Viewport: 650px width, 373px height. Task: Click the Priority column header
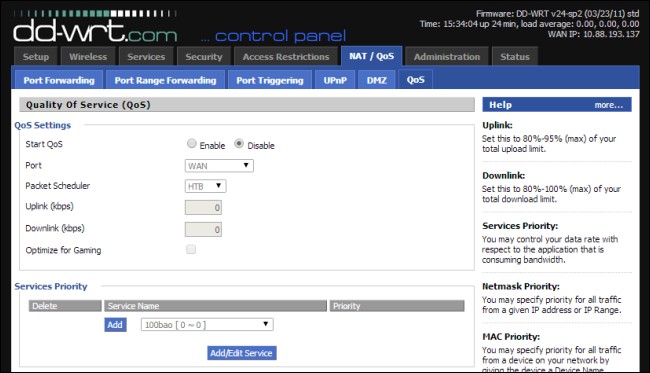click(x=397, y=306)
